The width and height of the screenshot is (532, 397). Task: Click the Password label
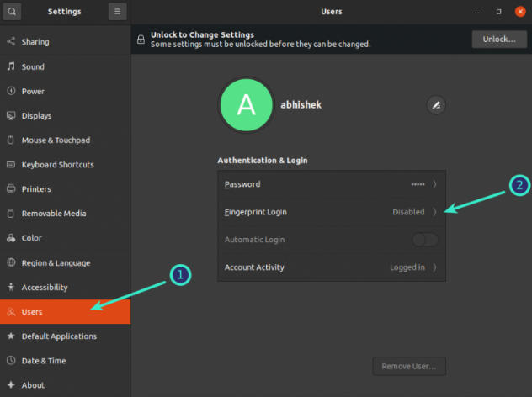click(x=242, y=184)
